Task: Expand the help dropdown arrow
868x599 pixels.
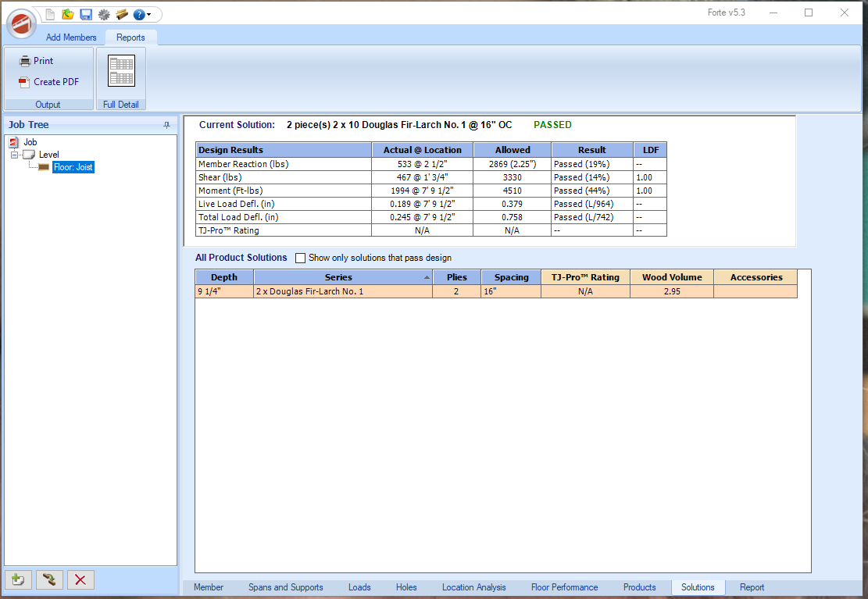Action: click(149, 15)
